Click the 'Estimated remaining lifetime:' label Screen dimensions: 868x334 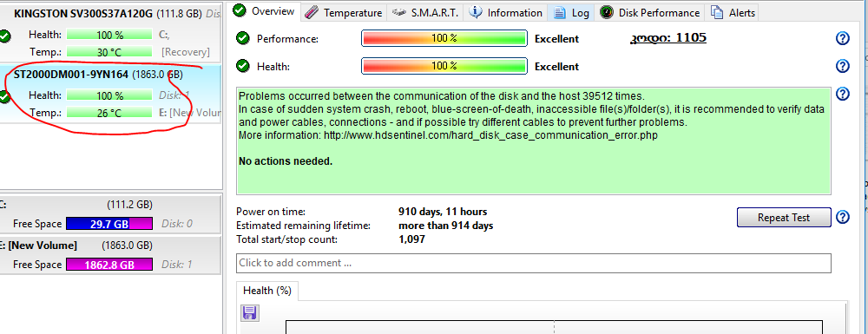(x=303, y=226)
